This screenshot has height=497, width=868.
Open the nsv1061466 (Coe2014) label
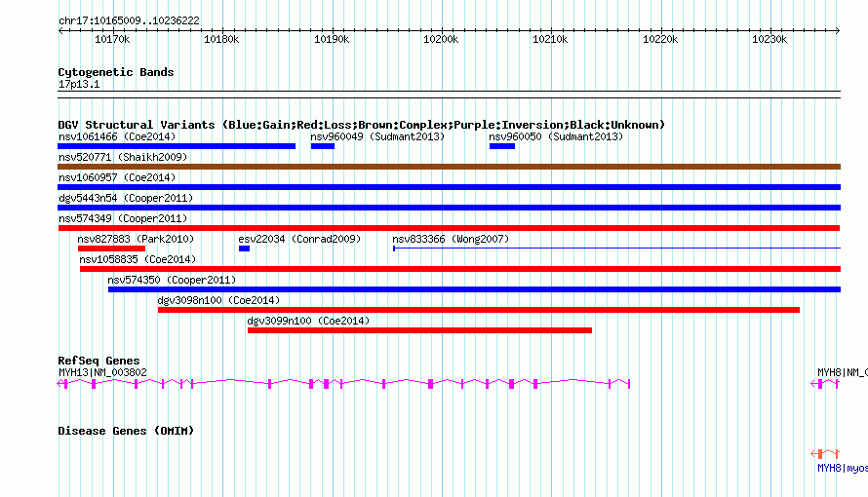pyautogui.click(x=117, y=136)
